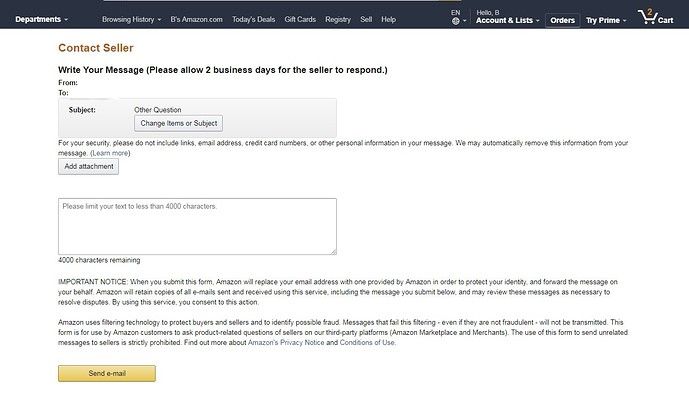
Task: Focus the message text area
Action: [x=197, y=226]
